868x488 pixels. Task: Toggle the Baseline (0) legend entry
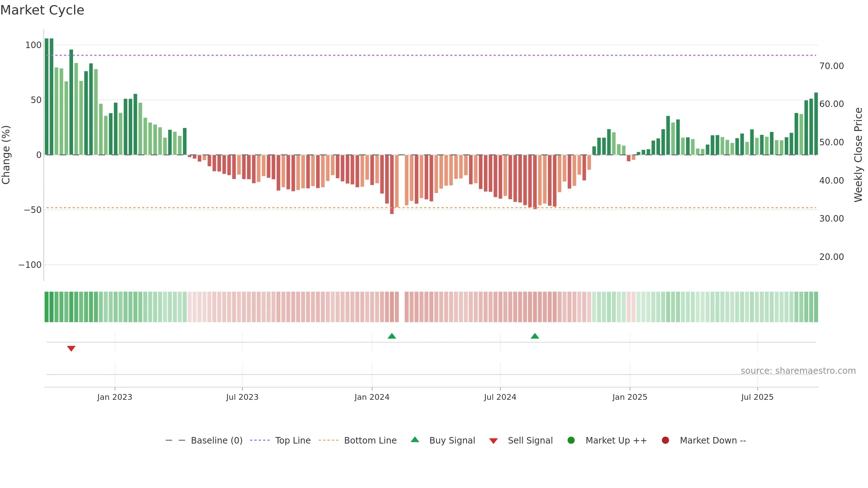(204, 440)
